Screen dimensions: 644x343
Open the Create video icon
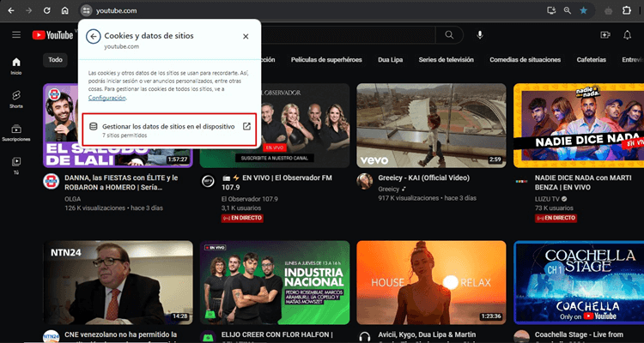(x=605, y=35)
